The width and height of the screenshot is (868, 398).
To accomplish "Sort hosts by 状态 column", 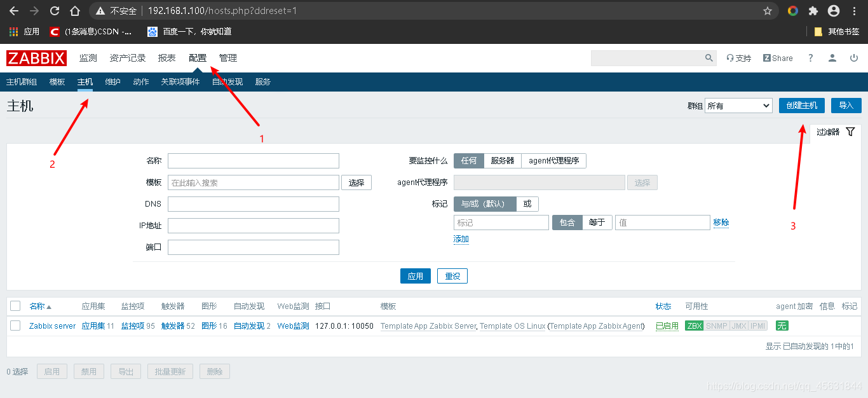I will [x=663, y=306].
